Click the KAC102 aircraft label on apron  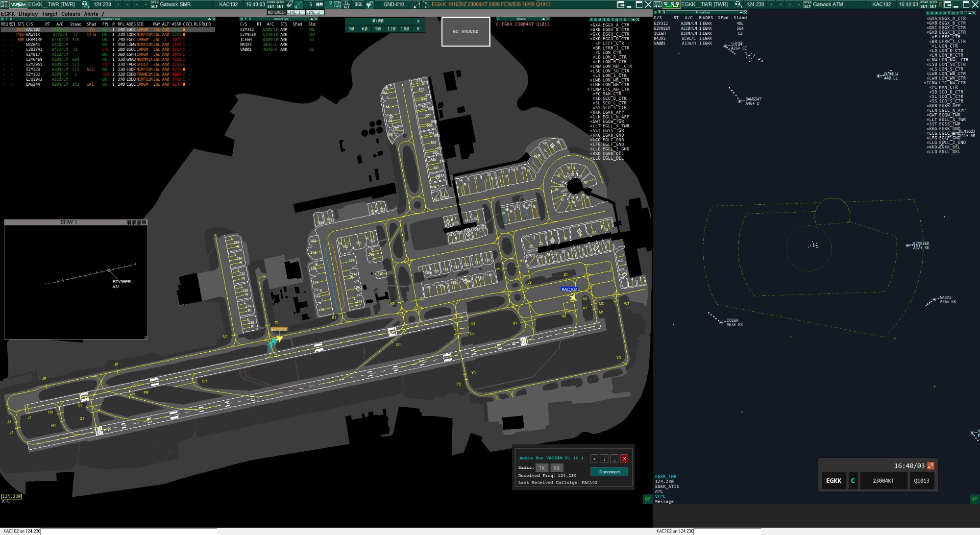tap(569, 289)
